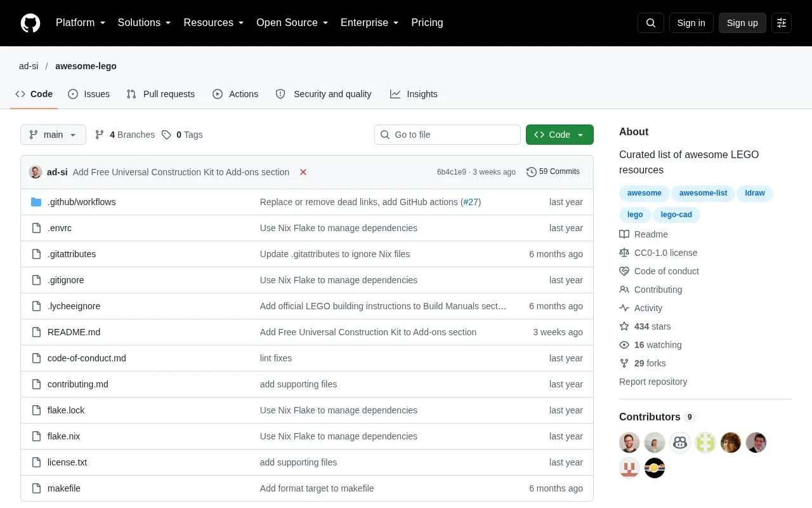
Task: Switch to the Actions tab
Action: click(x=235, y=94)
